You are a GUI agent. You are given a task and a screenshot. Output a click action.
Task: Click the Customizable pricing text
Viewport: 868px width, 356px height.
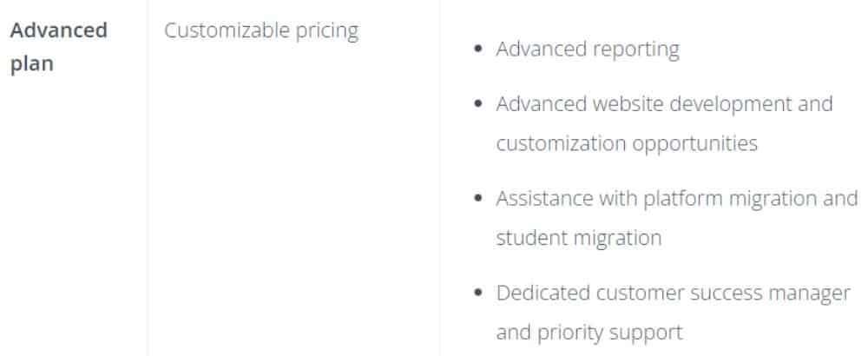261,31
